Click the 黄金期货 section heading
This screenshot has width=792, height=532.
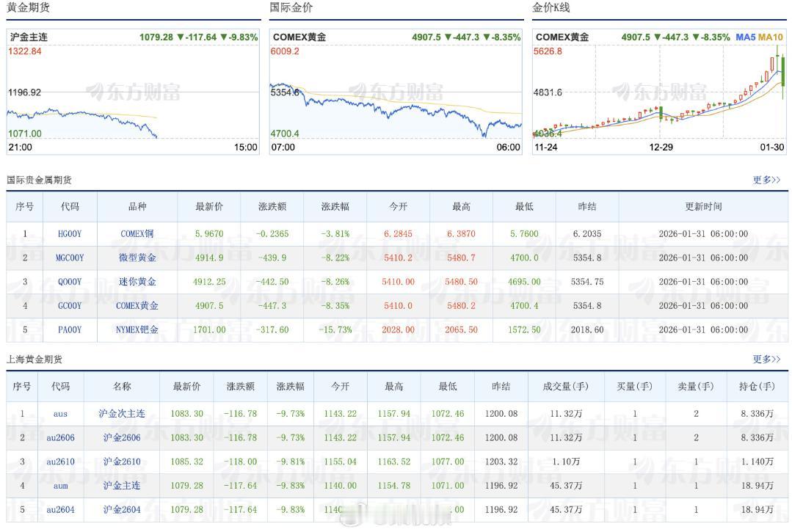pyautogui.click(x=29, y=7)
